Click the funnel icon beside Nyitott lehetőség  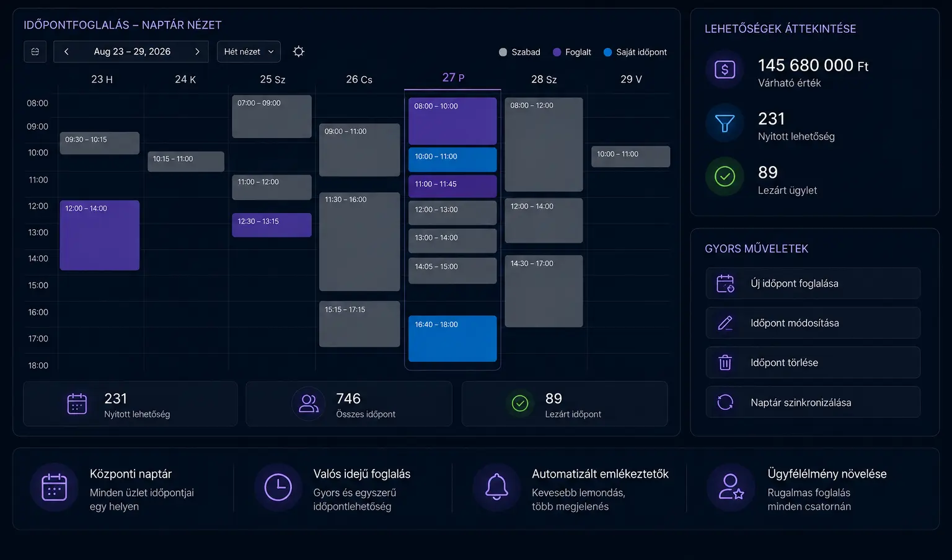[x=725, y=123]
